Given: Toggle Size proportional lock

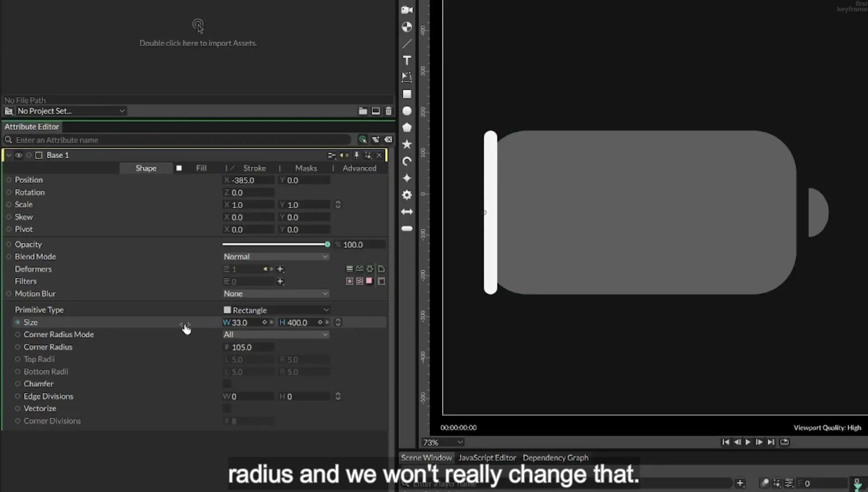Looking at the screenshot, I should [x=338, y=322].
